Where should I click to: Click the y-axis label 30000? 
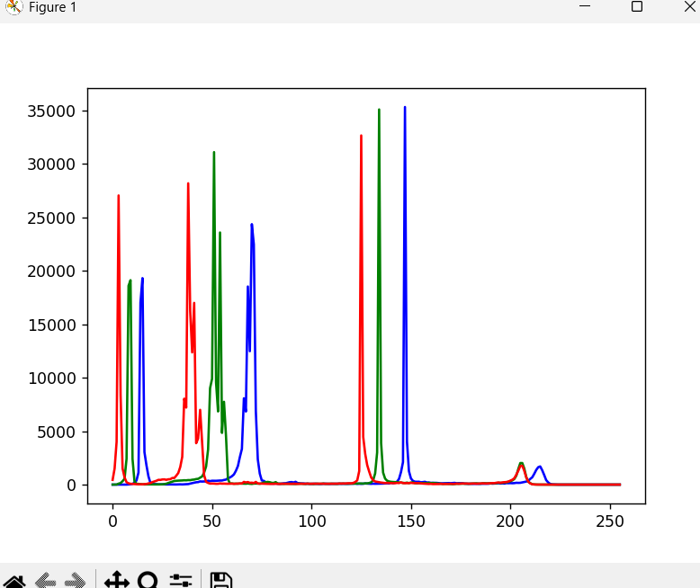(51, 165)
